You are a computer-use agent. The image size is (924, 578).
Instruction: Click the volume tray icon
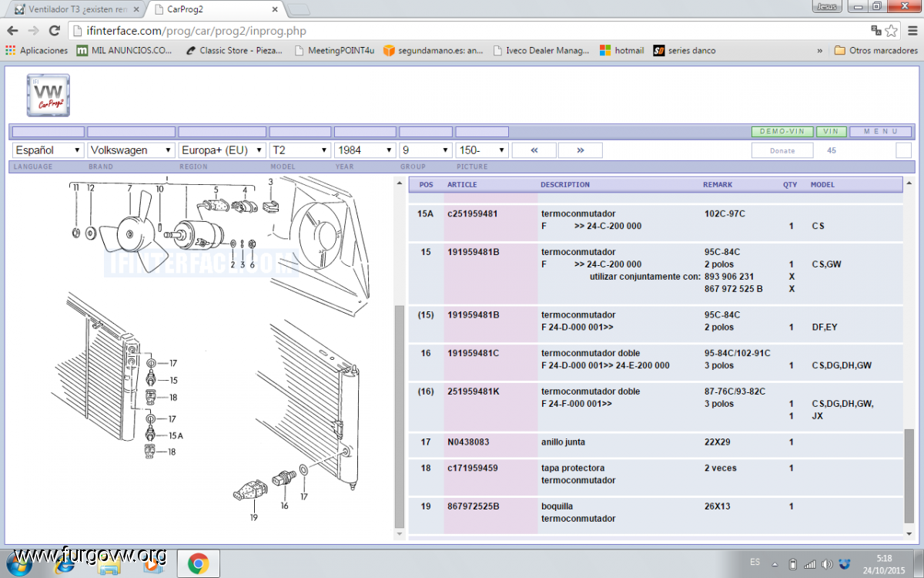pyautogui.click(x=826, y=564)
